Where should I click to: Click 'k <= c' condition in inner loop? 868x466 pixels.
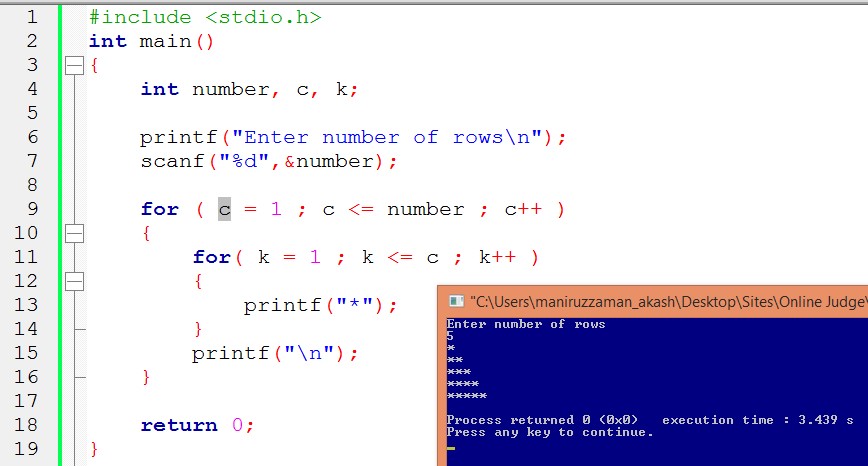point(400,257)
